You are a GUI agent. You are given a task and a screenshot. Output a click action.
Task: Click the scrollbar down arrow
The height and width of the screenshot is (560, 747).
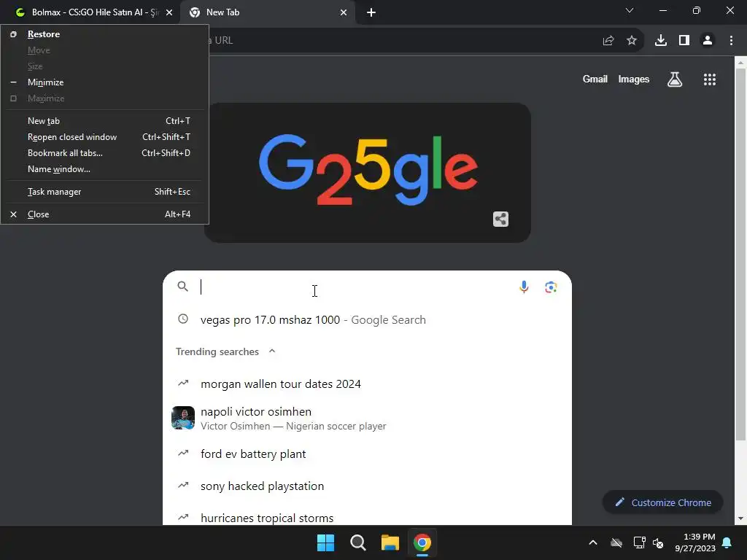tap(740, 518)
